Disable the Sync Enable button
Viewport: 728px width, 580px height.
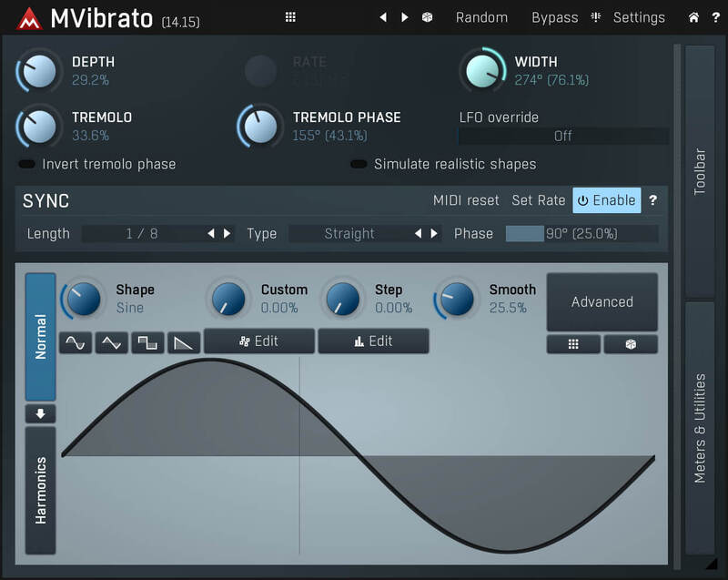point(606,200)
